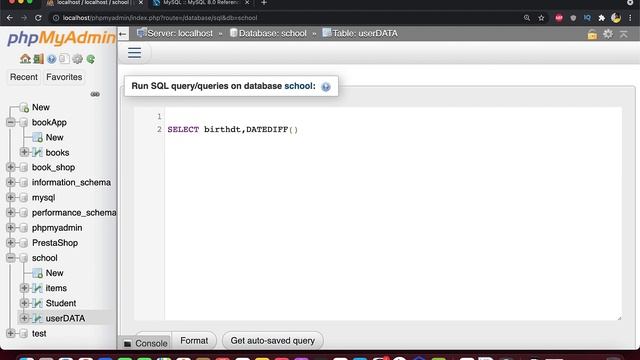Open the Console panel
The height and width of the screenshot is (360, 640).
pyautogui.click(x=146, y=343)
